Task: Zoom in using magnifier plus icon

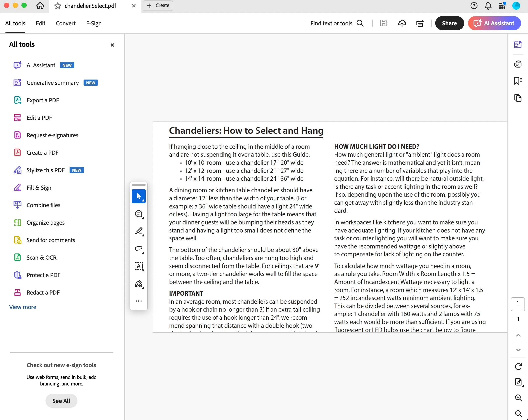Action: [518, 398]
